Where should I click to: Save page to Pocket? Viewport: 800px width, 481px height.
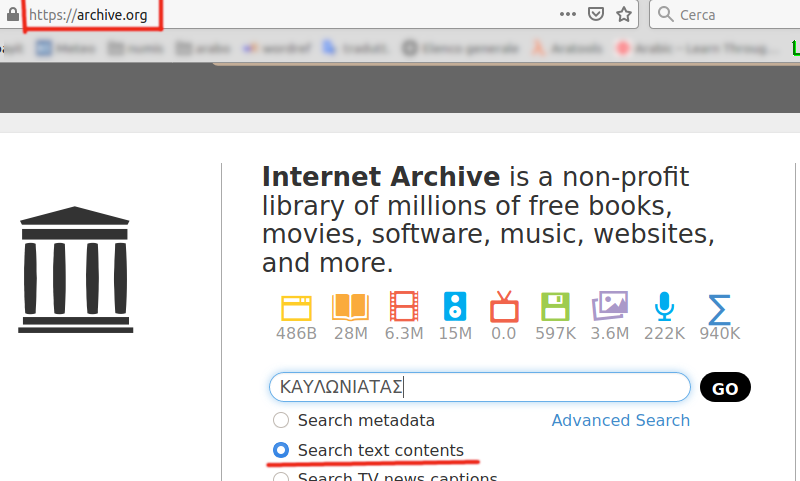596,15
